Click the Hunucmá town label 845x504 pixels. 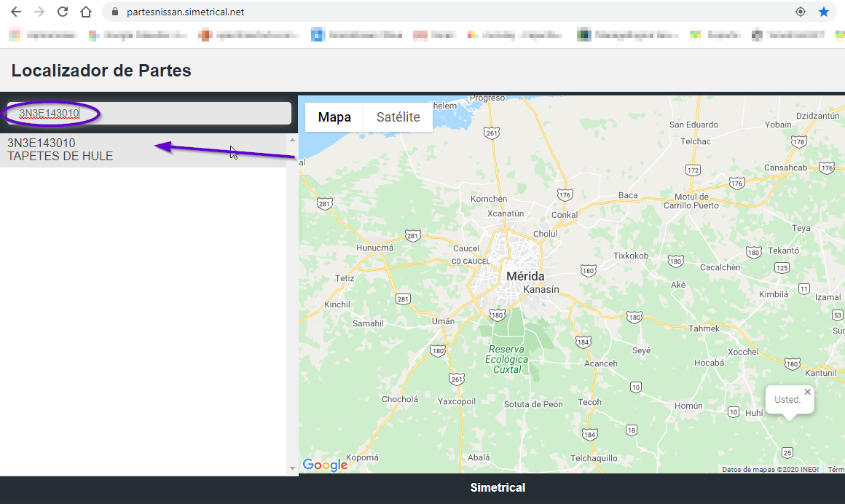pyautogui.click(x=374, y=248)
